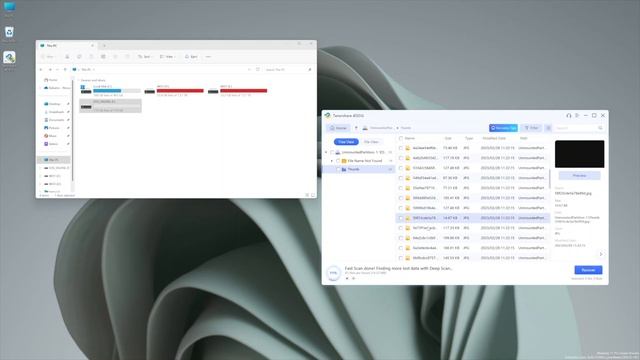Screen dimensions: 640x360
Task: Click the Refresh icon in File Explorer
Action: [x=258, y=70]
